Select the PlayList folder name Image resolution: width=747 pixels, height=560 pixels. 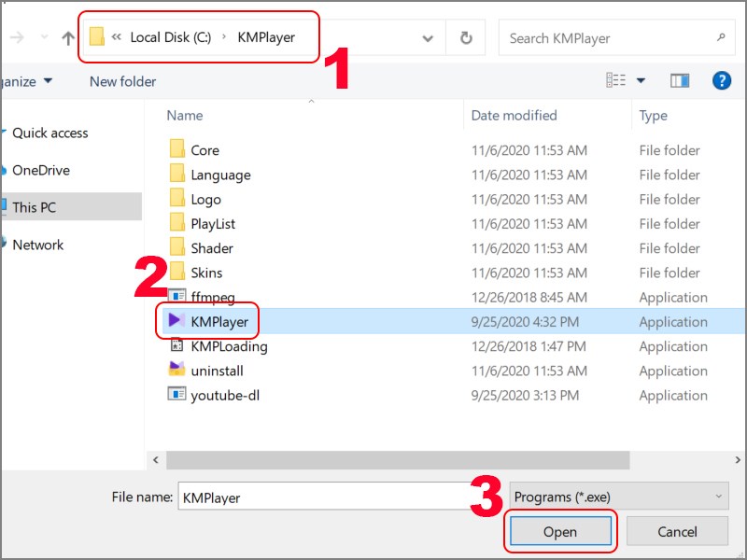coord(213,224)
